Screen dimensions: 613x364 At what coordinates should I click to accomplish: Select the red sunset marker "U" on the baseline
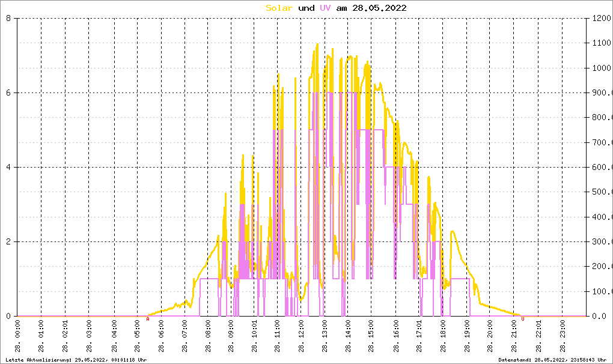point(522,320)
